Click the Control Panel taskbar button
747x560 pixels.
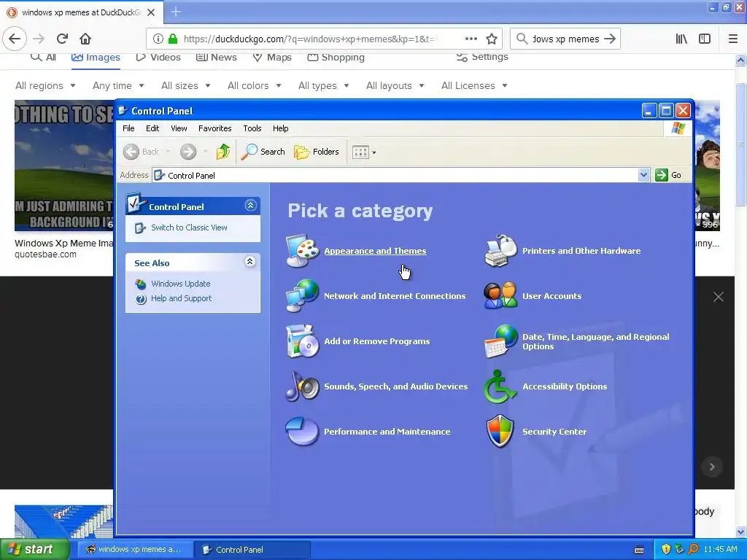click(x=252, y=550)
